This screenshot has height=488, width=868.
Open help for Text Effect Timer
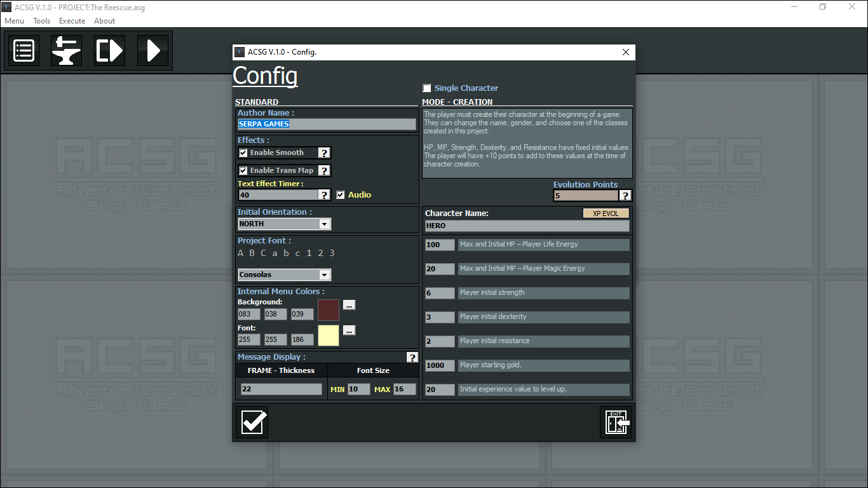324,195
